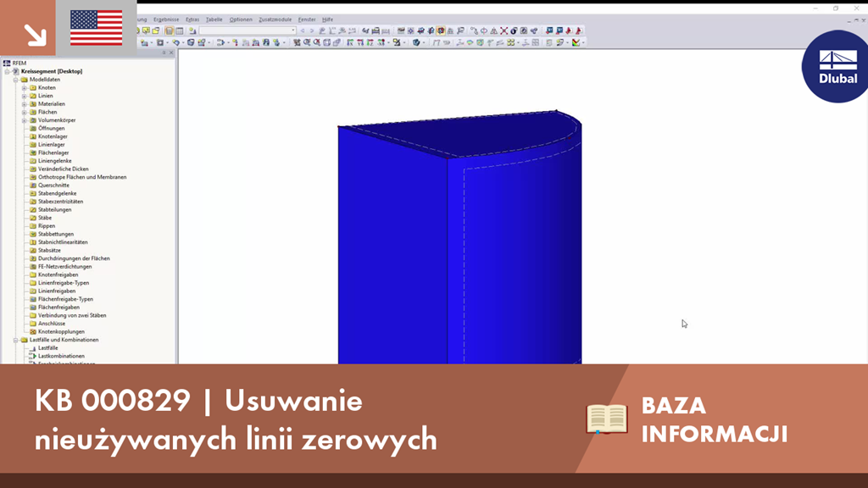Select the Liniengelenke tree item
The image size is (868, 488).
point(54,161)
